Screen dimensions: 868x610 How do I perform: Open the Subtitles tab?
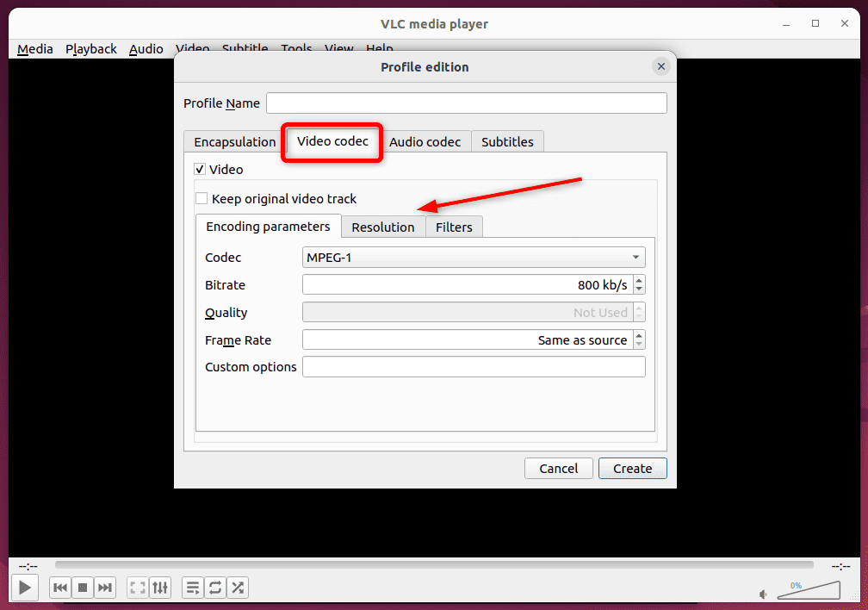point(507,142)
